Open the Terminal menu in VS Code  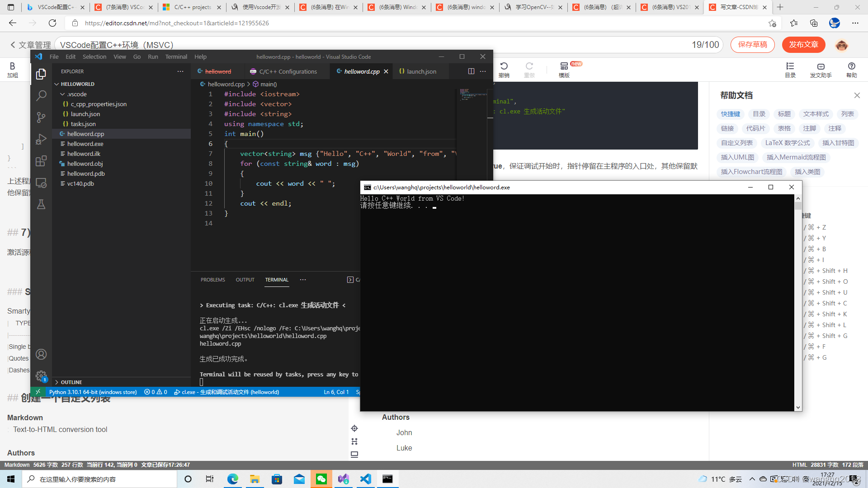(x=176, y=56)
